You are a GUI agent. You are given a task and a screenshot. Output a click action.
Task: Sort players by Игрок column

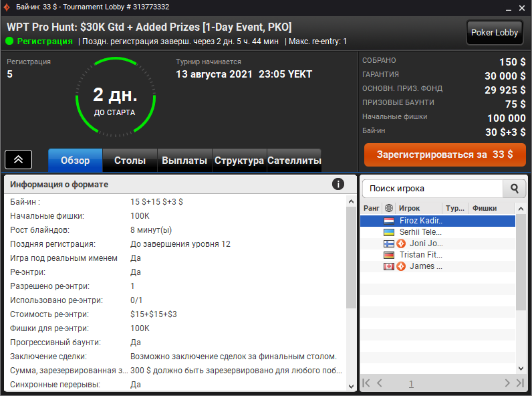coord(418,208)
